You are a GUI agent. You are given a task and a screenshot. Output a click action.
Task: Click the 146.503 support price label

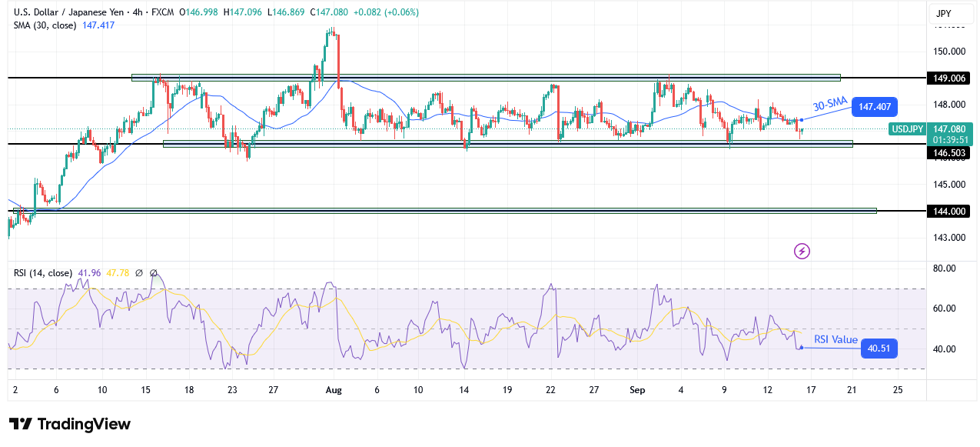pyautogui.click(x=948, y=152)
